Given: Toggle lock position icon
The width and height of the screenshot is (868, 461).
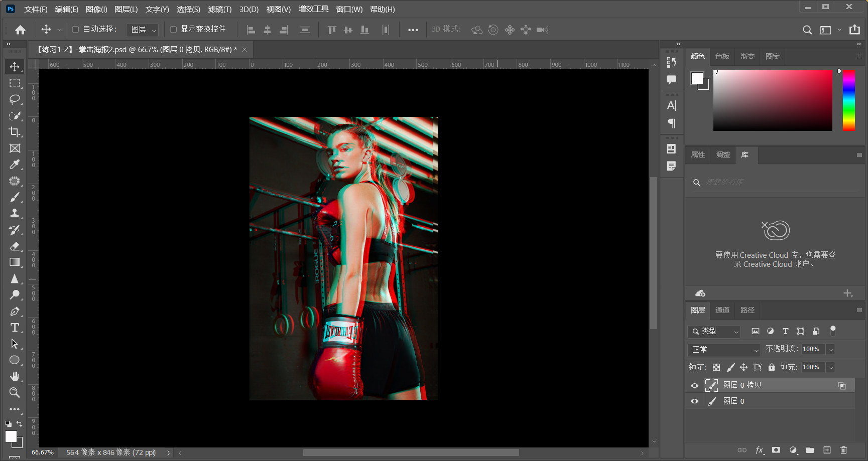Looking at the screenshot, I should tap(743, 367).
